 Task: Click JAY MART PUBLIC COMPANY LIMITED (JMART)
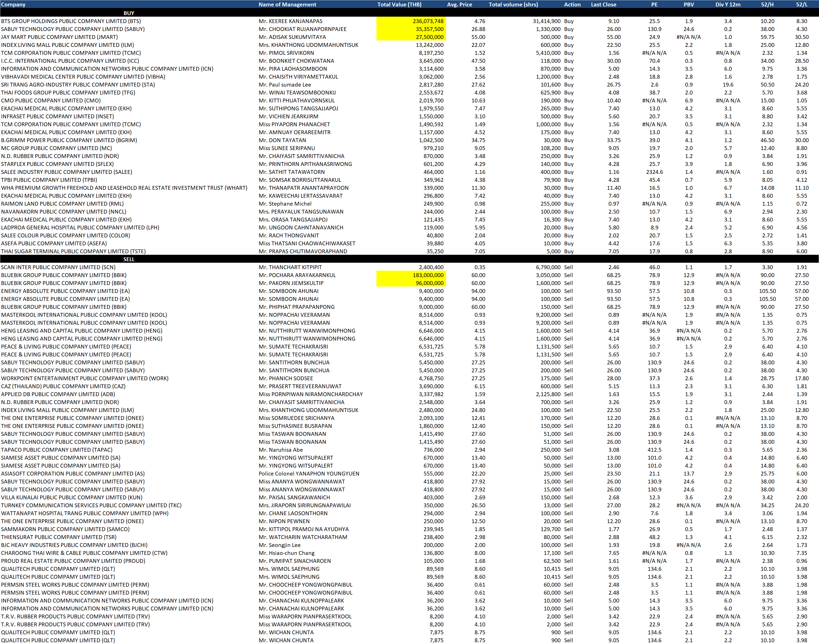[x=59, y=37]
